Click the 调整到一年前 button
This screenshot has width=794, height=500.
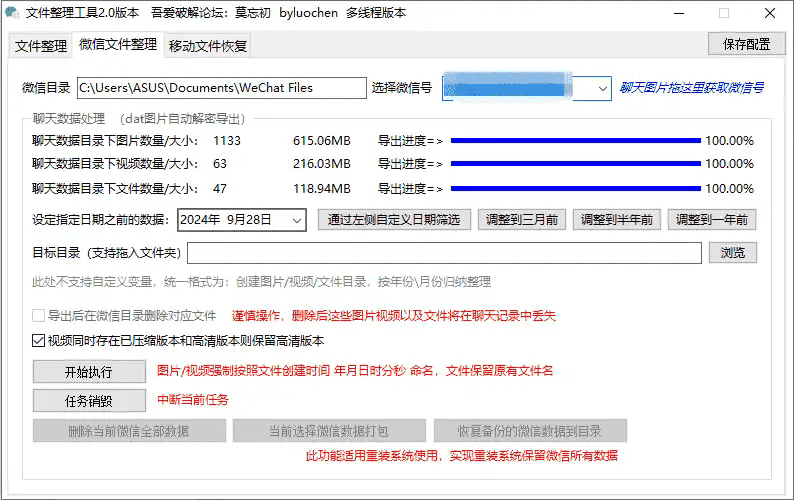coord(713,220)
